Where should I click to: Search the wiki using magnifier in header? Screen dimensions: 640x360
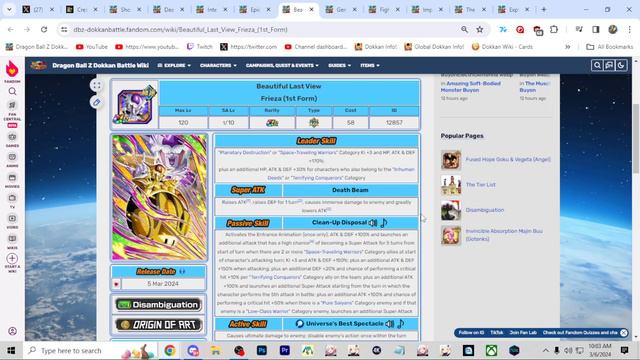(x=597, y=65)
